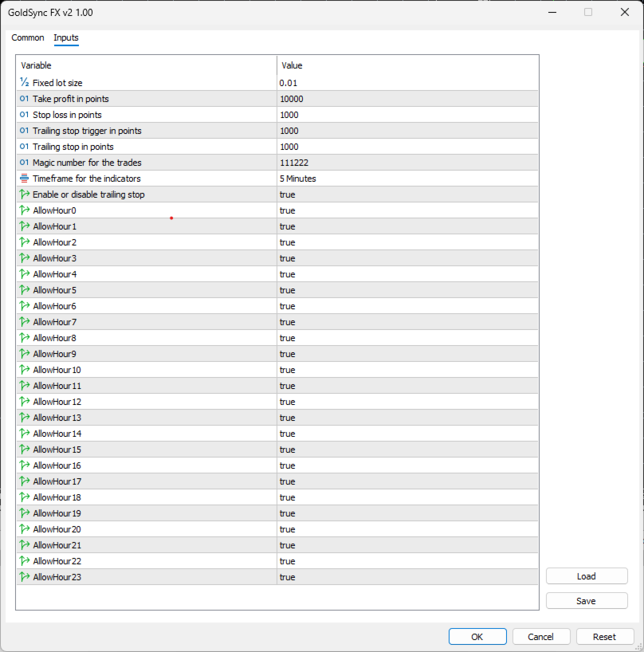Click the AllowHour20 variable name
Viewport: 644px width, 652px height.
[57, 529]
